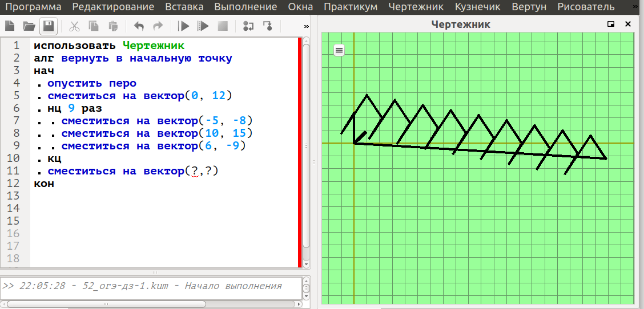This screenshot has width=644, height=309.
Task: Open the Вертун menu
Action: (529, 7)
